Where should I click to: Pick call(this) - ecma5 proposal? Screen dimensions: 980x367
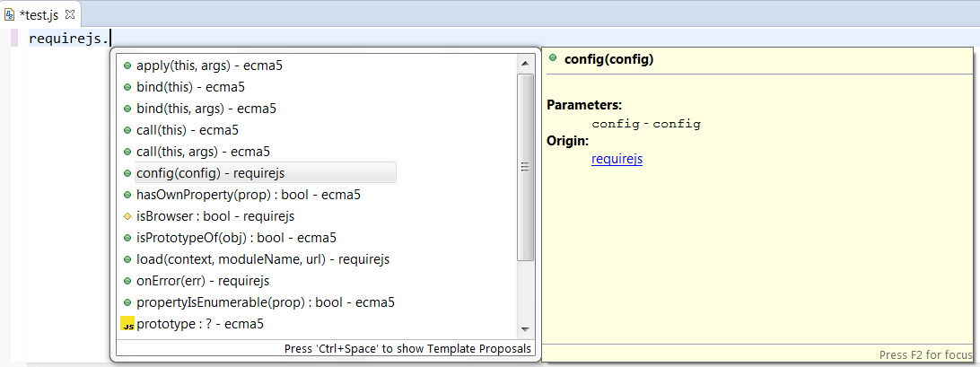[x=188, y=131]
